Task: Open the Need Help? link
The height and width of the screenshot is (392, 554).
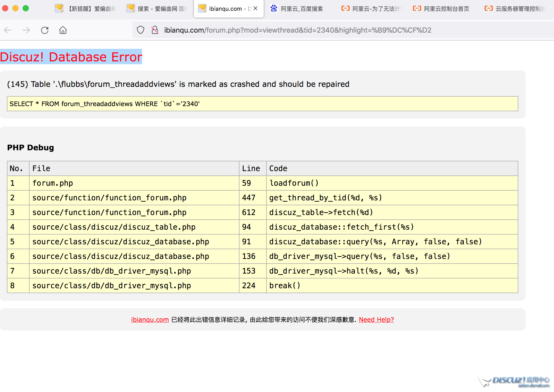Action: click(376, 320)
